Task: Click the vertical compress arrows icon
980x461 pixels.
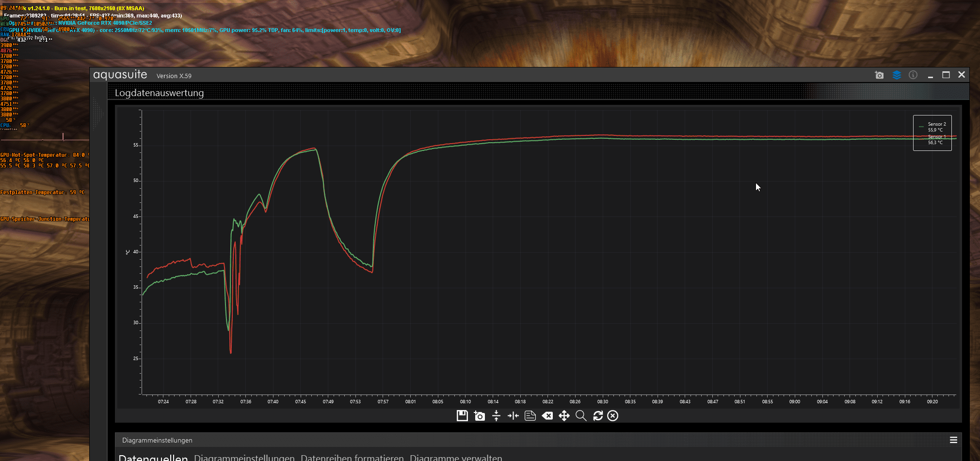Action: (496, 416)
